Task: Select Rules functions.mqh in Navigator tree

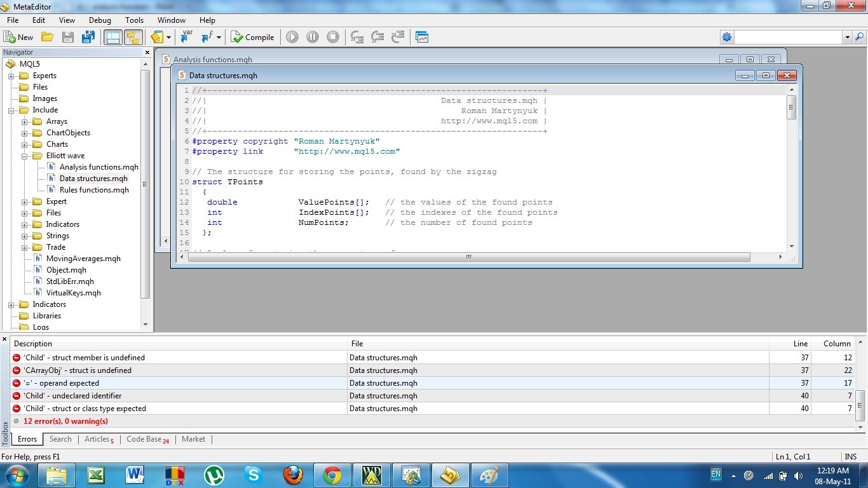Action: tap(94, 190)
